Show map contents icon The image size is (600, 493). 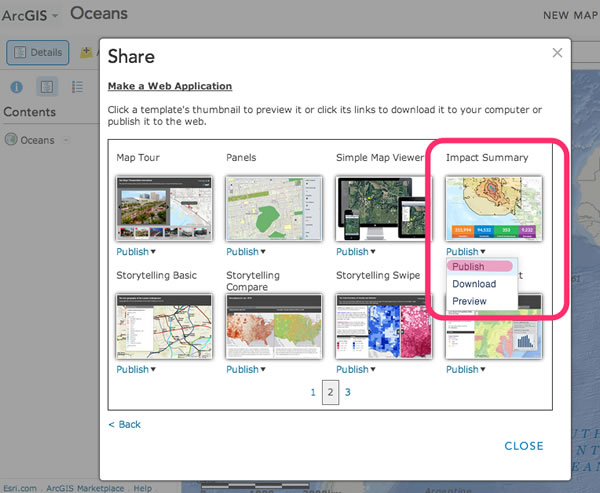(x=47, y=87)
